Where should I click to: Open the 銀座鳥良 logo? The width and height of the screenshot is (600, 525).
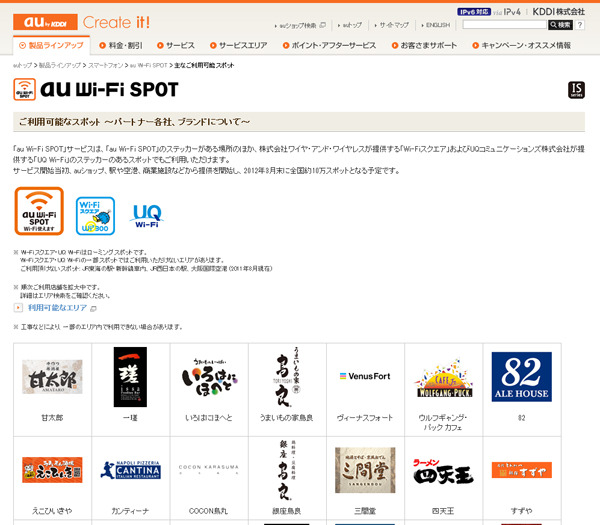click(287, 470)
